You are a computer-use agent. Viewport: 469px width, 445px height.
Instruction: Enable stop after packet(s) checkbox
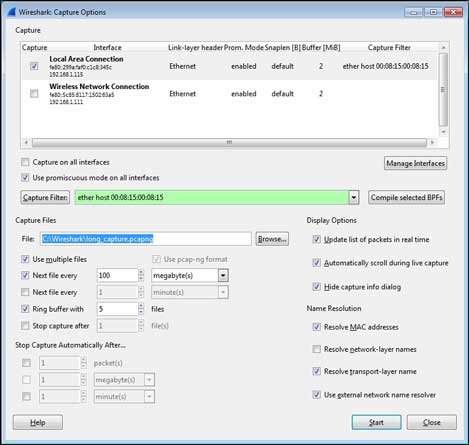(26, 363)
